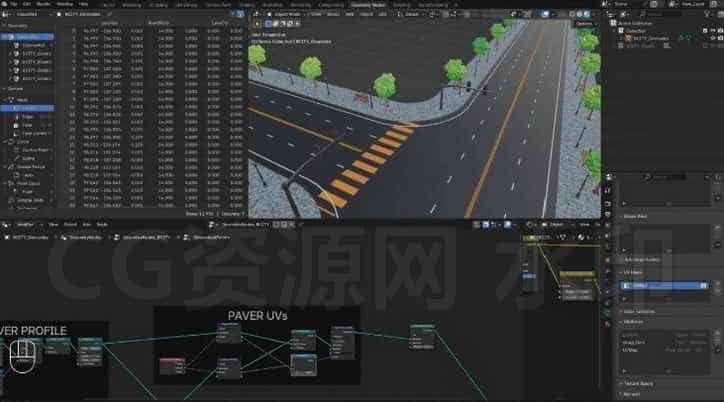Switch viewport to rendered shading mode
This screenshot has height=402, width=724.
tap(587, 14)
